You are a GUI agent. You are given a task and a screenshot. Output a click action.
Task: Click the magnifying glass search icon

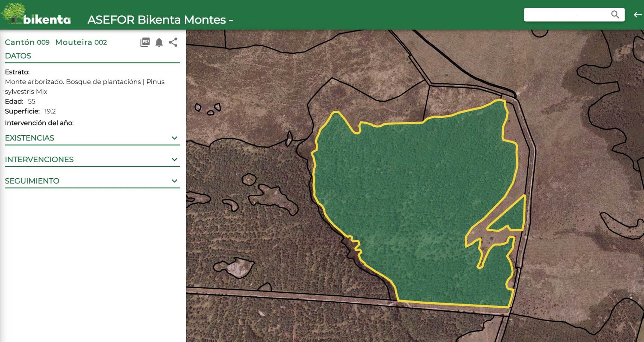click(615, 15)
